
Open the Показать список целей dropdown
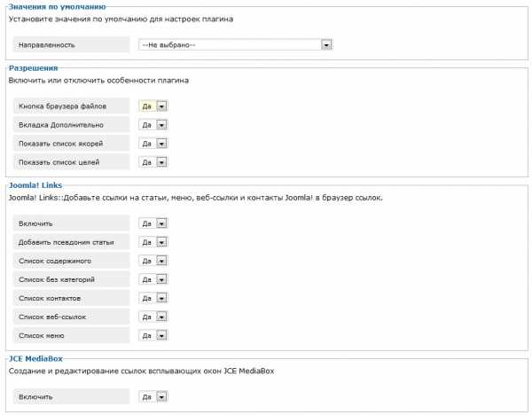tap(153, 161)
